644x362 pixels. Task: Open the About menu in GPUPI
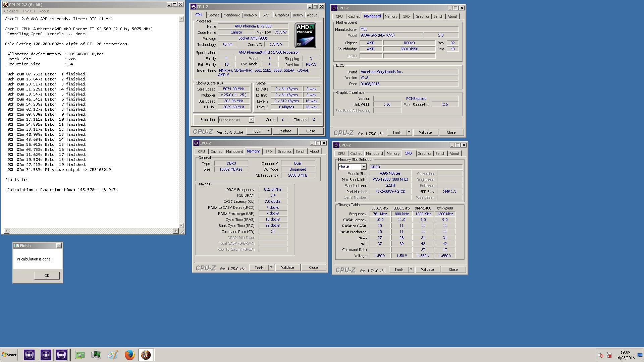(44, 11)
